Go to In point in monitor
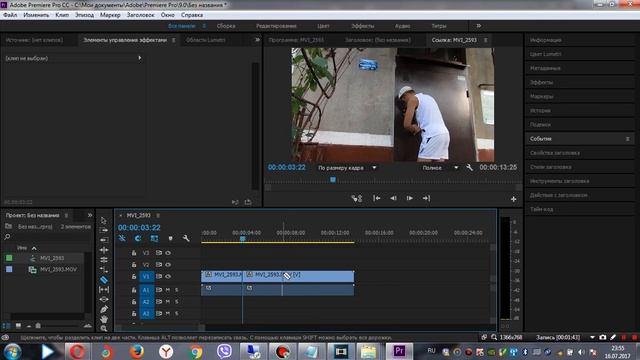 [376, 198]
